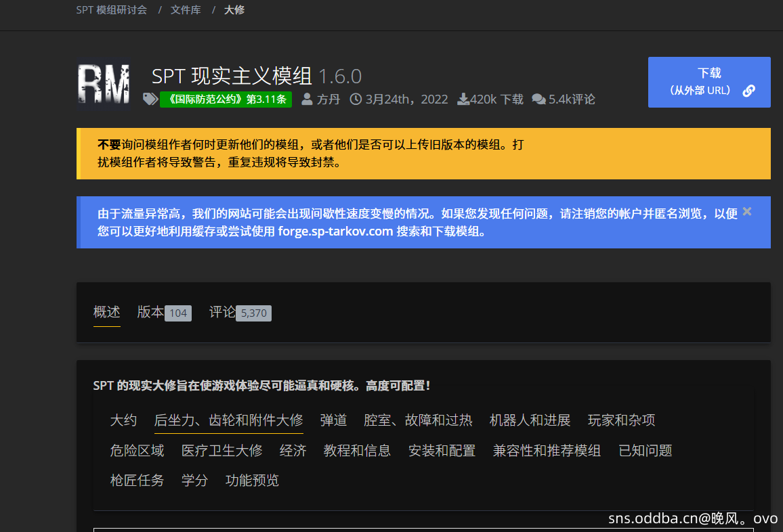Select the 大约 section tab

[x=123, y=420]
